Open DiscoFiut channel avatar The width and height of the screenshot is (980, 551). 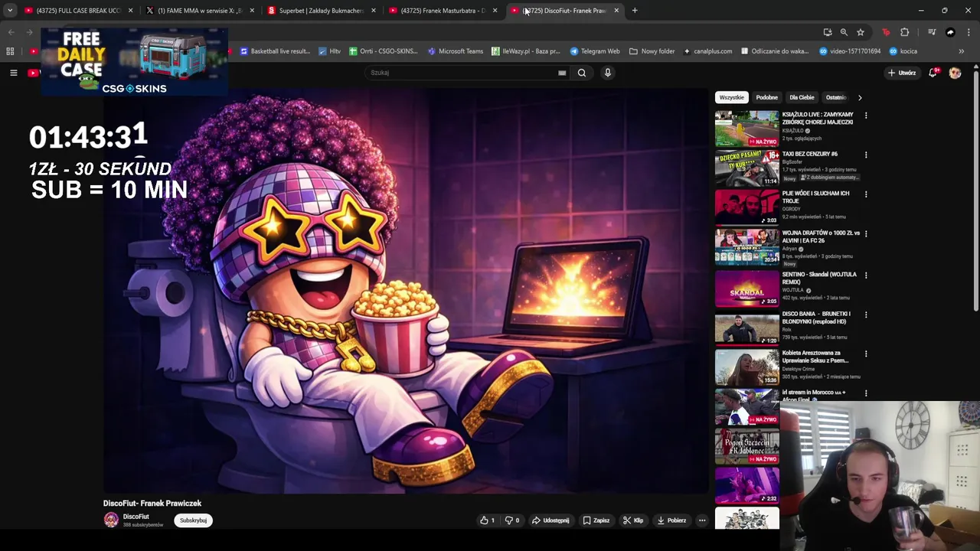pyautogui.click(x=111, y=520)
